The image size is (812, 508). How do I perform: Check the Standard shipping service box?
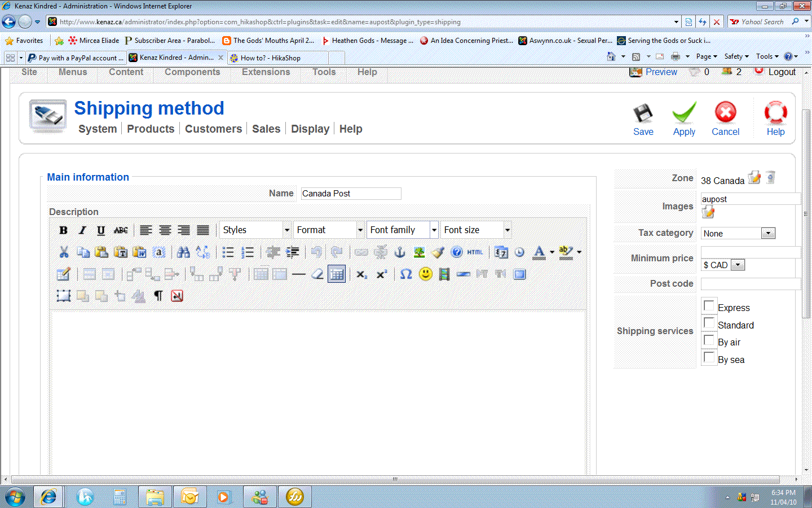click(709, 323)
